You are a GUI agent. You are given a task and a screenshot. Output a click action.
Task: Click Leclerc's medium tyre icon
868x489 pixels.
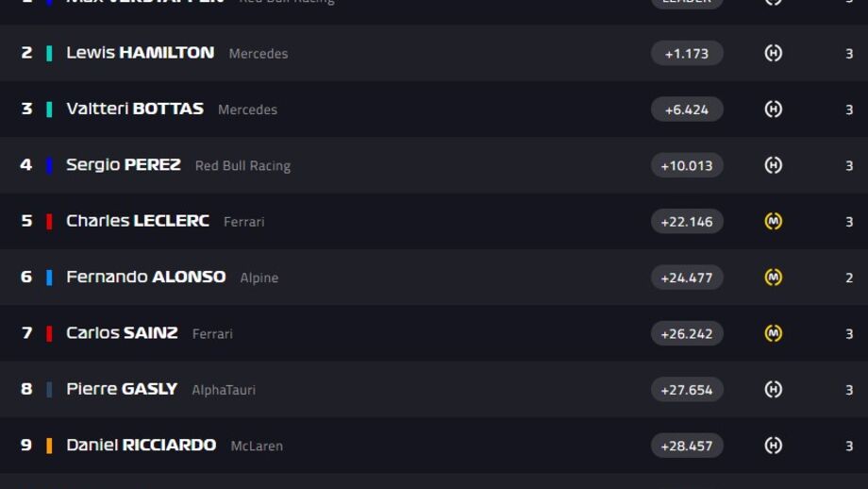[x=774, y=222]
